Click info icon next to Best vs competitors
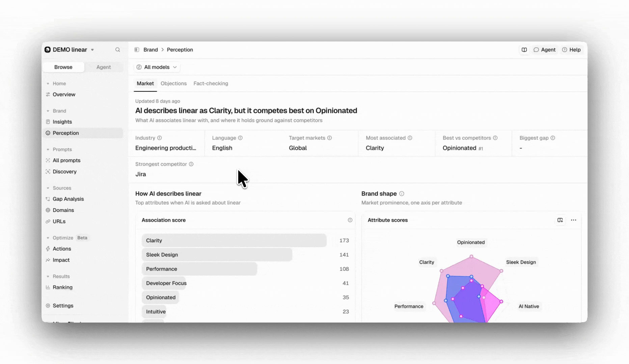The width and height of the screenshot is (629, 364). point(495,138)
